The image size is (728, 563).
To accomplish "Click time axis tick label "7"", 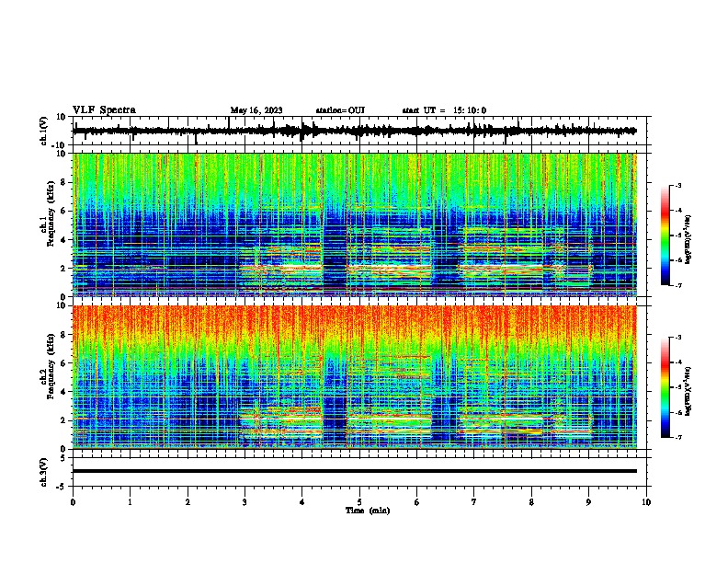I will (x=474, y=502).
